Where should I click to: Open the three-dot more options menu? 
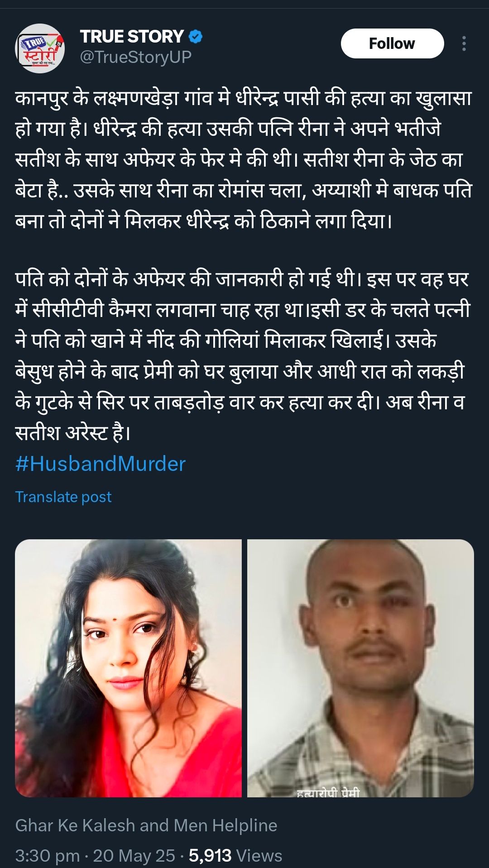tap(464, 43)
